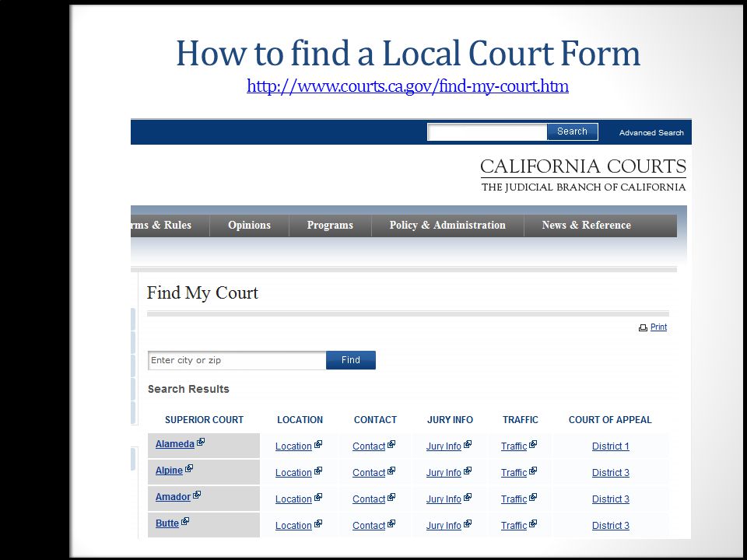Open Jury Info link for Butte
The width and height of the screenshot is (747, 560).
point(444,526)
